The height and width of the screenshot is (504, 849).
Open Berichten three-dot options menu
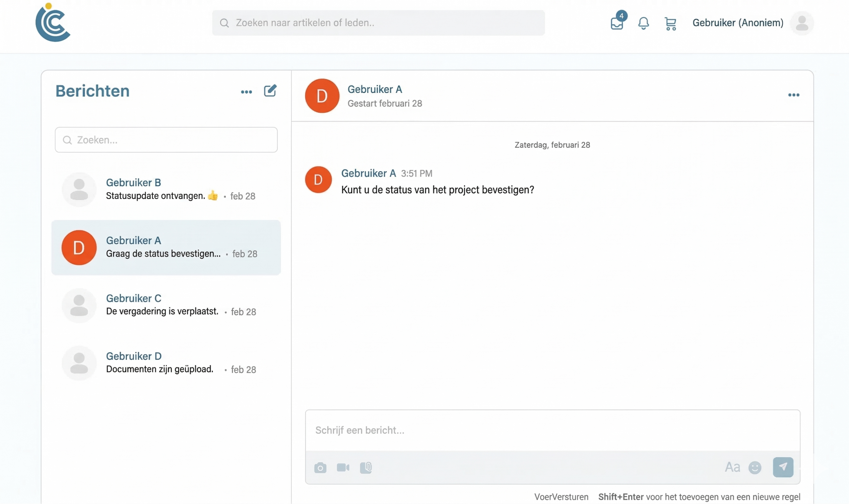pos(246,92)
